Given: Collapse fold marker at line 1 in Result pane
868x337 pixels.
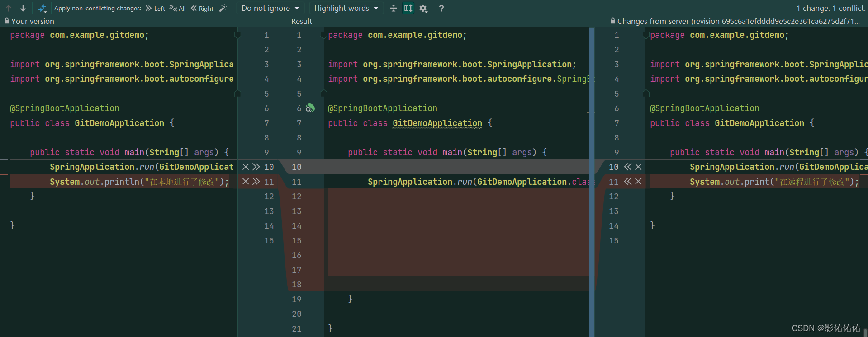Looking at the screenshot, I should (x=324, y=35).
